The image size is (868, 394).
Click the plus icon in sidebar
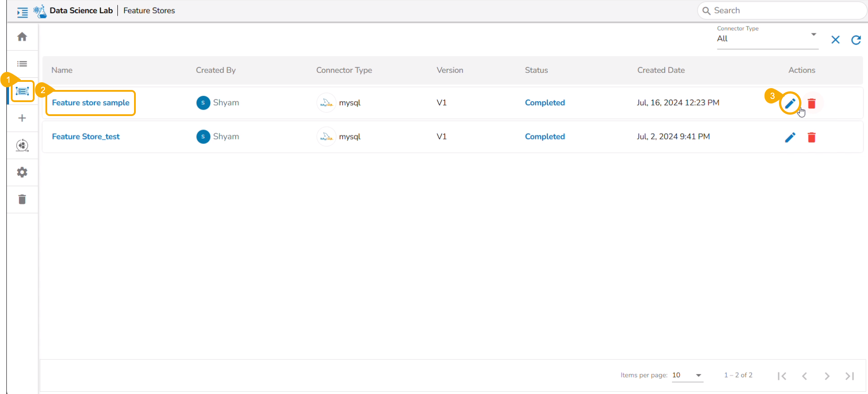[x=22, y=118]
